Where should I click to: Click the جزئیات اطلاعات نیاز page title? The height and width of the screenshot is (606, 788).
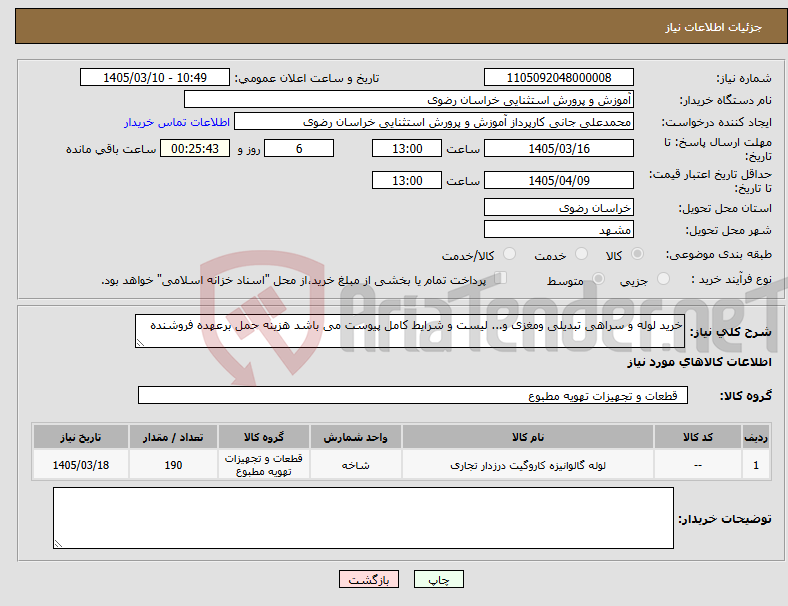click(714, 27)
